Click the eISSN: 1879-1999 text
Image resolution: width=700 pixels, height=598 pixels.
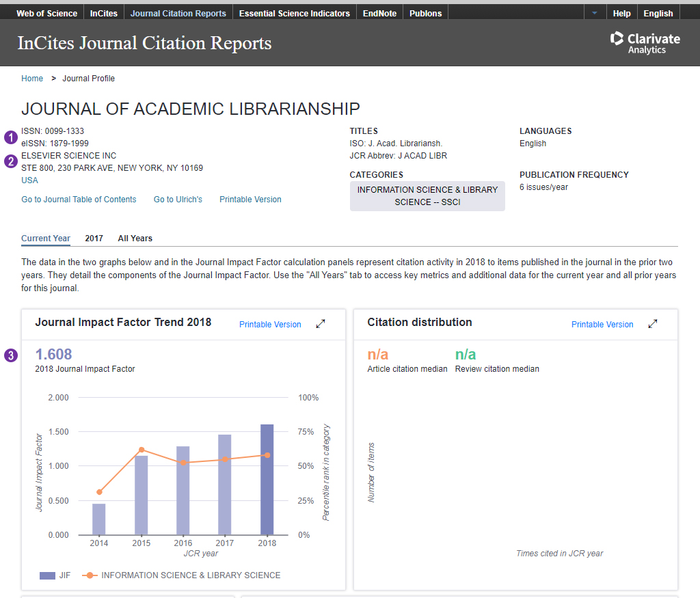55,144
